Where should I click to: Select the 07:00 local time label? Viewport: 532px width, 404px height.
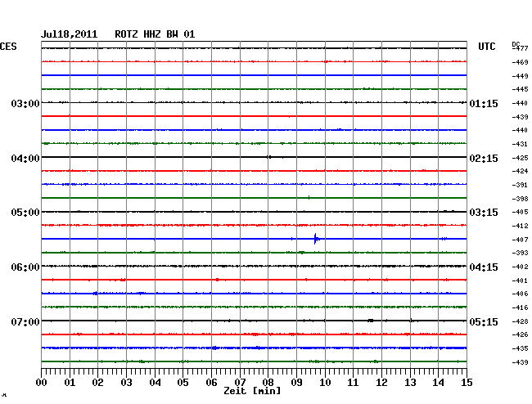(25, 321)
